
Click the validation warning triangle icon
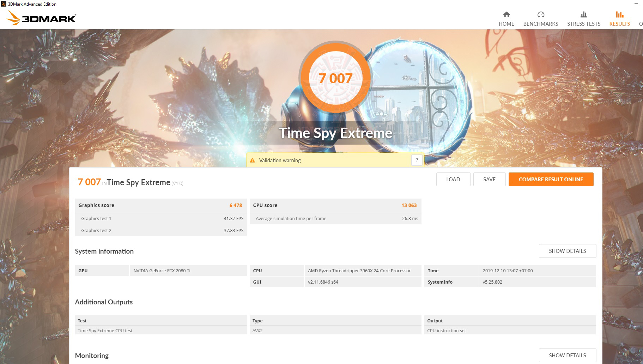(x=252, y=160)
